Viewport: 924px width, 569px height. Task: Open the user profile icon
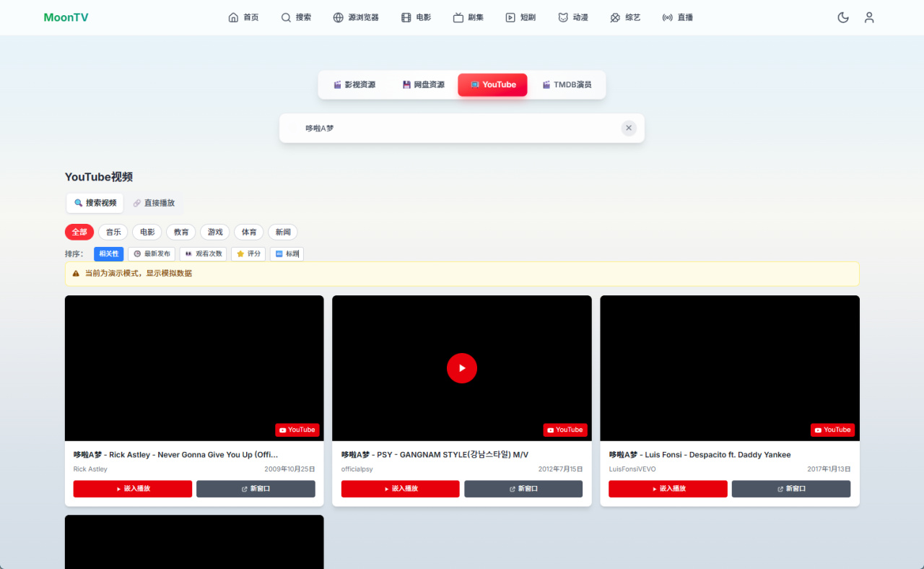869,17
